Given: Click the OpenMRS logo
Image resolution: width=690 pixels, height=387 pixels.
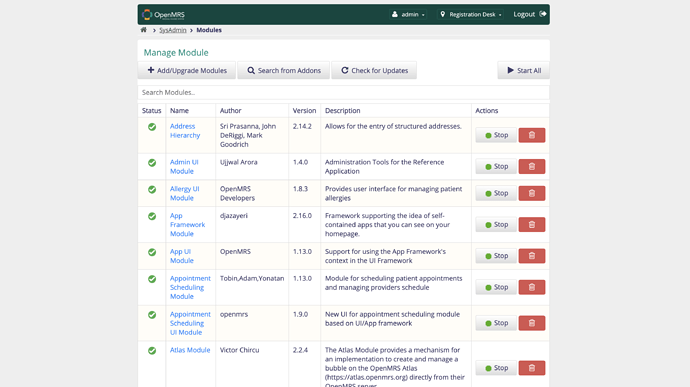Looking at the screenshot, I should (x=163, y=15).
